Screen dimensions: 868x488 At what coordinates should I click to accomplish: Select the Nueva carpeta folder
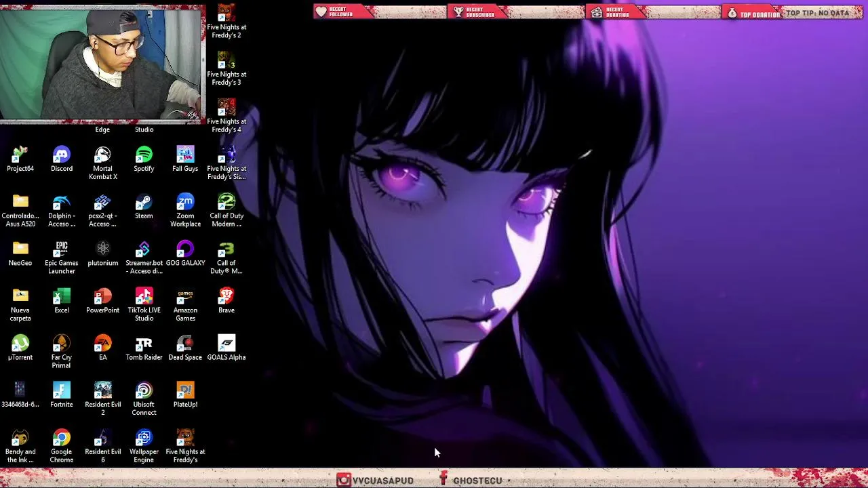[x=20, y=305]
